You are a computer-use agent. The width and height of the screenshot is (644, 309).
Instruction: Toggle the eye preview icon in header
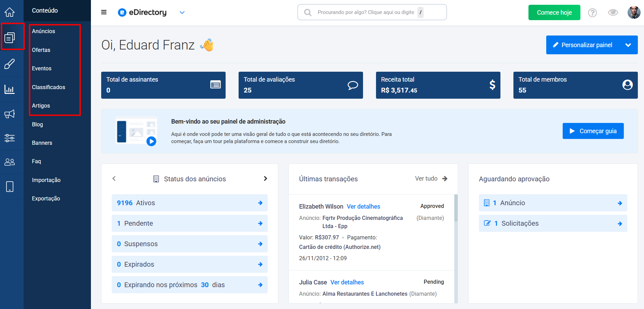tap(613, 13)
